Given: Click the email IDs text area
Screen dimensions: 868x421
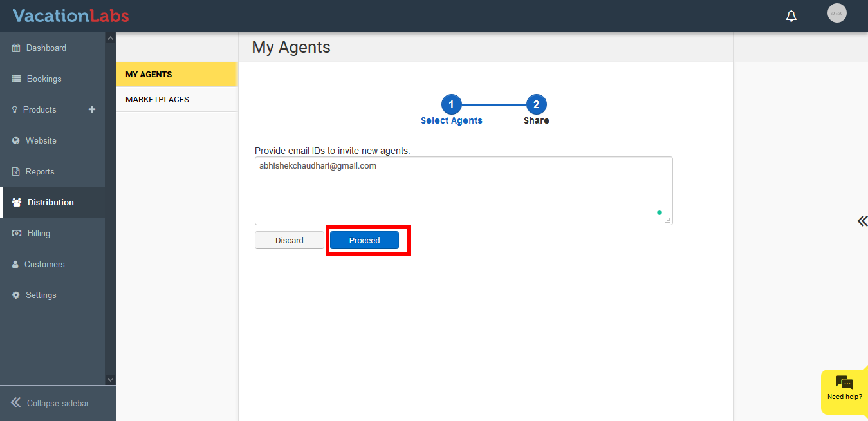Looking at the screenshot, I should [463, 191].
